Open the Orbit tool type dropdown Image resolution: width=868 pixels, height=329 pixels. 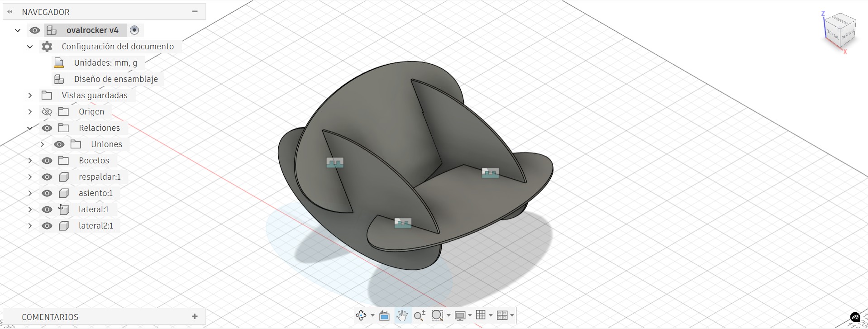pyautogui.click(x=372, y=315)
